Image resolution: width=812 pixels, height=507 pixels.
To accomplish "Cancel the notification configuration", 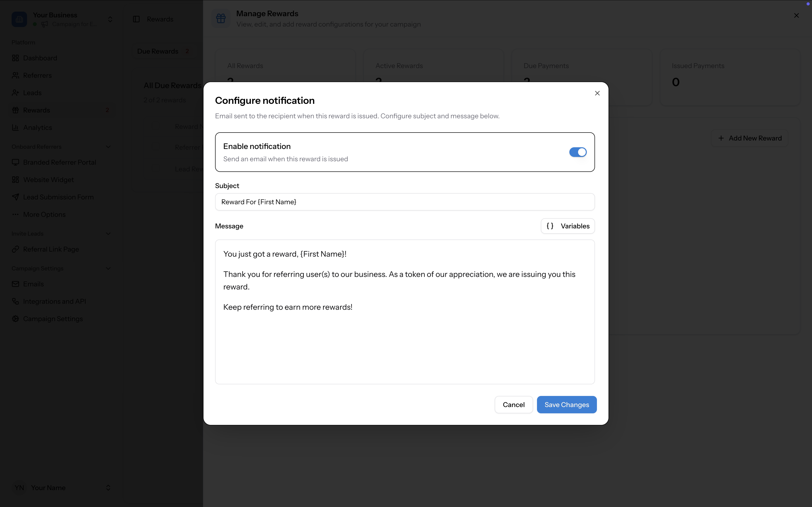I will [513, 404].
